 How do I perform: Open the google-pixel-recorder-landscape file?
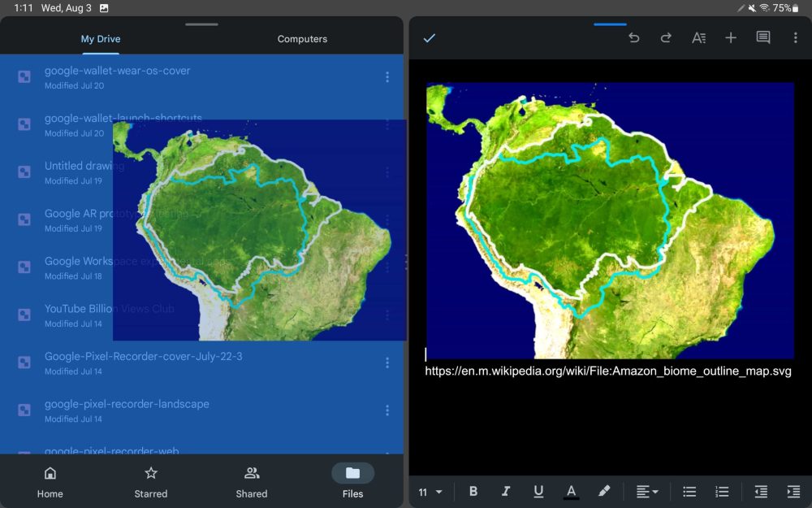click(127, 404)
